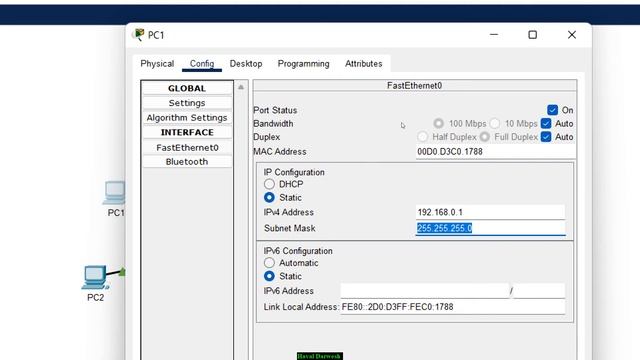640x360 pixels.
Task: Click the IPv6 Configuration group label
Action: click(298, 251)
